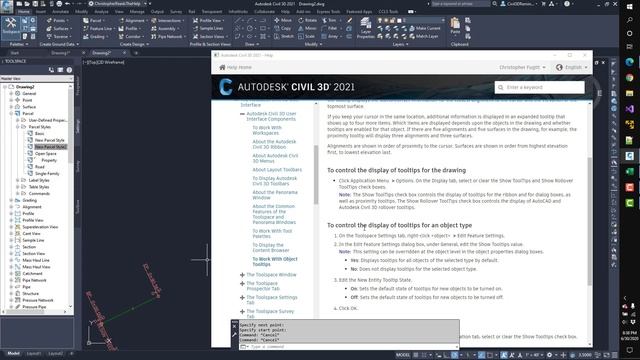640x360 pixels.
Task: Open Layer Properties manager
Action: click(366, 28)
